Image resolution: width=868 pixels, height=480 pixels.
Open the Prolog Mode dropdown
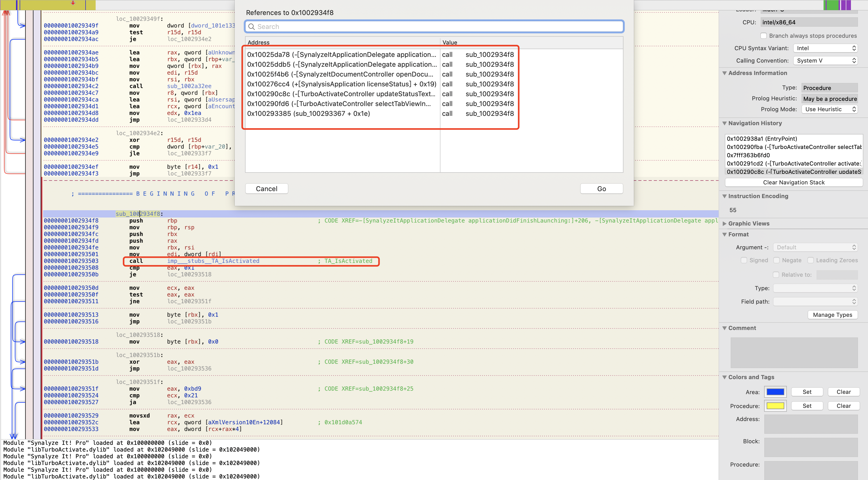pyautogui.click(x=829, y=109)
